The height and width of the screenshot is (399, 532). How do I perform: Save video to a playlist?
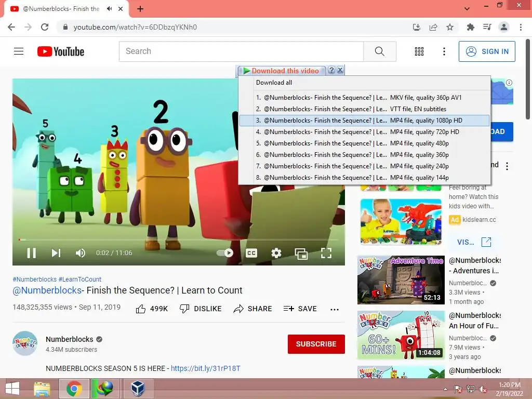pyautogui.click(x=300, y=309)
